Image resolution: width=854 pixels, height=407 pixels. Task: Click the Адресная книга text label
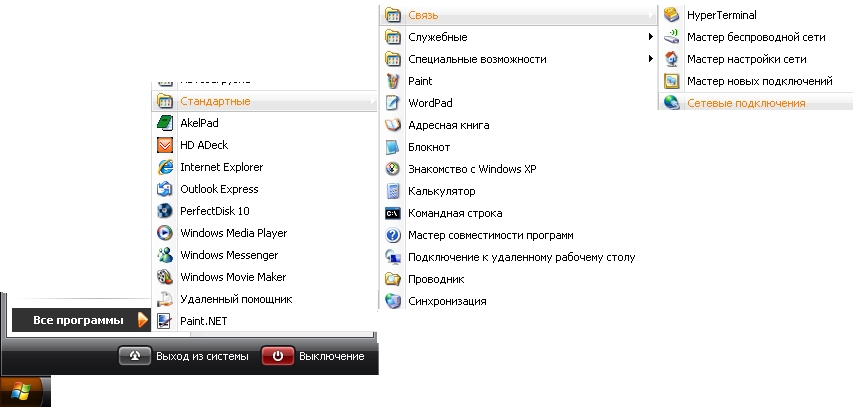[x=448, y=125]
